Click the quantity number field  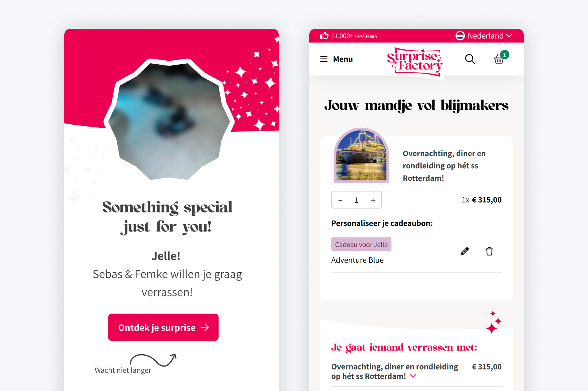(x=356, y=200)
